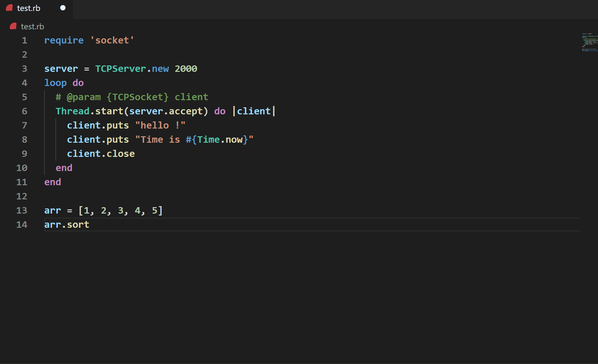Open the test.rb breadcrumb path item
The image size is (598, 364).
click(x=32, y=26)
